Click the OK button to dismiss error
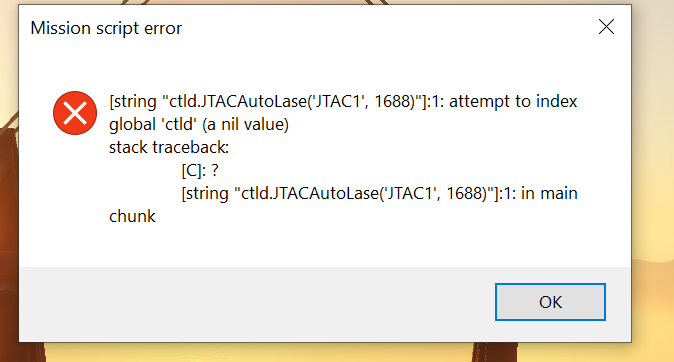This screenshot has height=362, width=674. (x=550, y=302)
